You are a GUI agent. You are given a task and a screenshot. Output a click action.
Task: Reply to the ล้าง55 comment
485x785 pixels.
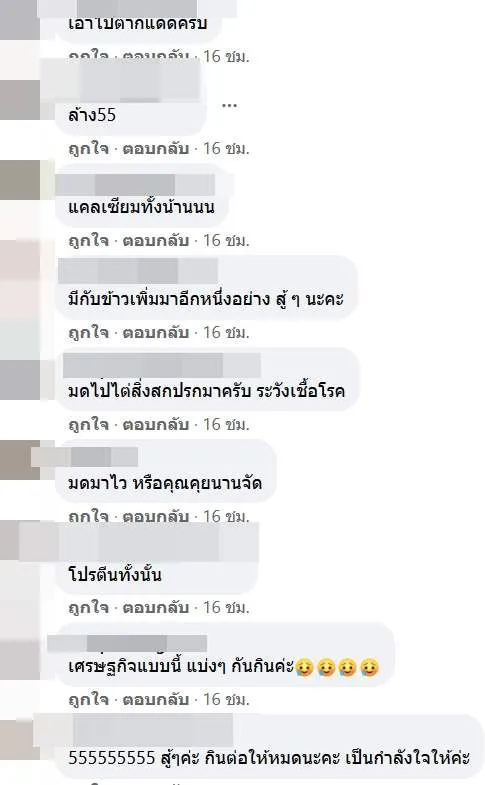(156, 148)
